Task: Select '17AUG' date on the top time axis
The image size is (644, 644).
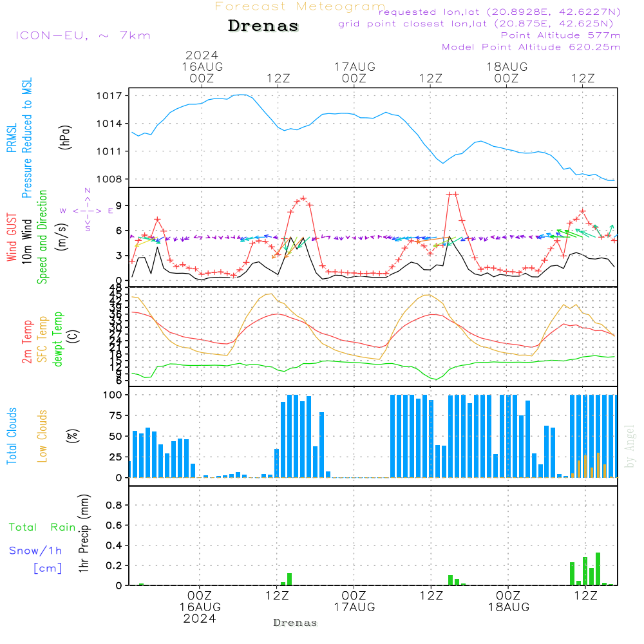Action: point(354,67)
